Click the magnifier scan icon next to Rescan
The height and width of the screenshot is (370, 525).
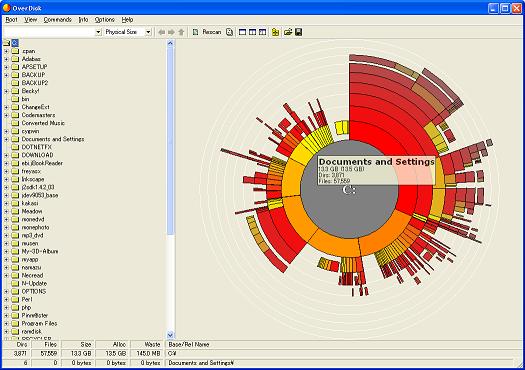(229, 32)
